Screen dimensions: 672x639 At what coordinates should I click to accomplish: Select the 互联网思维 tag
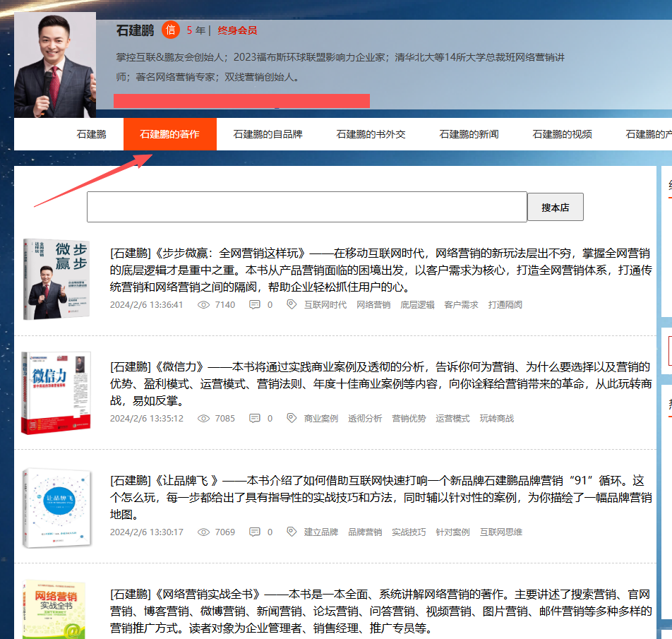(501, 532)
